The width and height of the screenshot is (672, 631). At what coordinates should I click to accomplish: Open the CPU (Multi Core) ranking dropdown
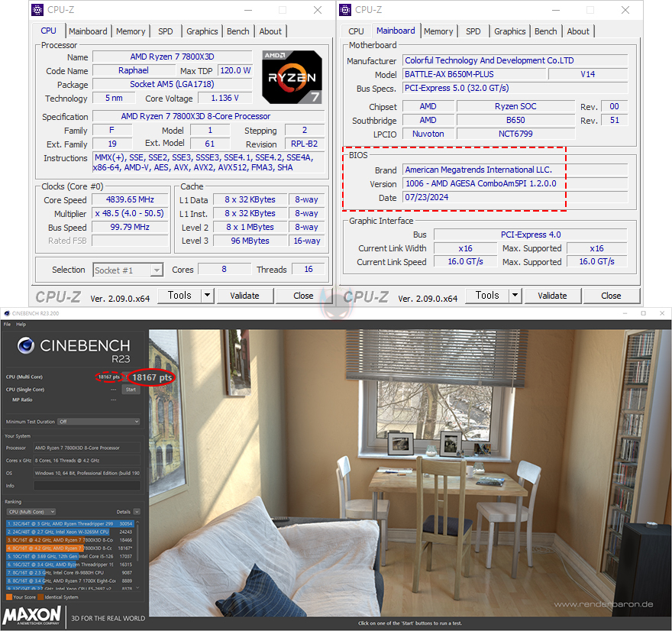31,512
